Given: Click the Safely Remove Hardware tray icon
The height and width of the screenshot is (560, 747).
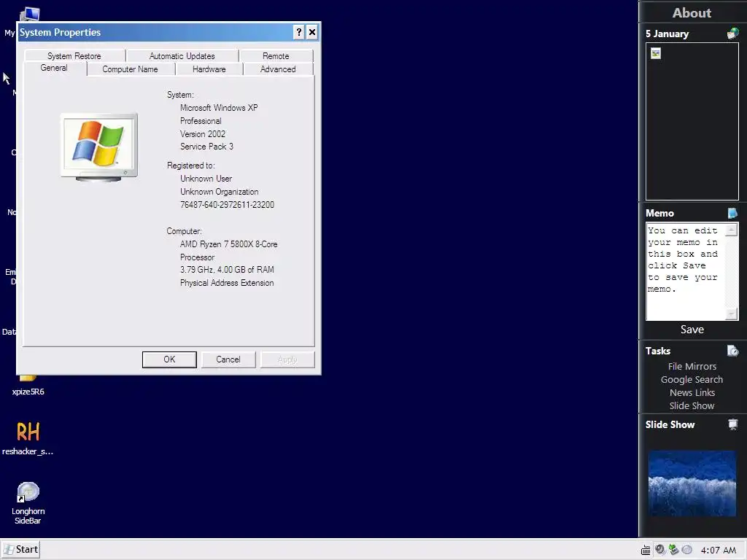Looking at the screenshot, I should pyautogui.click(x=673, y=550).
